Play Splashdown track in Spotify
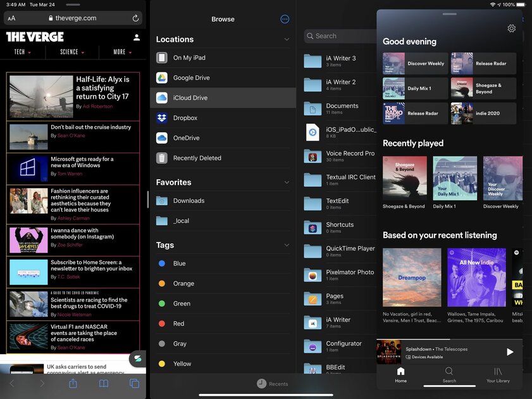This screenshot has height=399, width=532. (x=510, y=352)
